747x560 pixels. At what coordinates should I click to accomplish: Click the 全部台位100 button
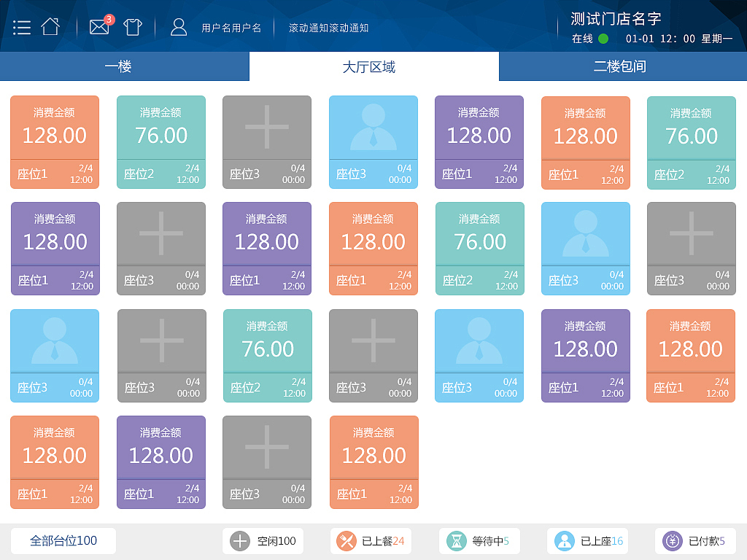coord(63,541)
